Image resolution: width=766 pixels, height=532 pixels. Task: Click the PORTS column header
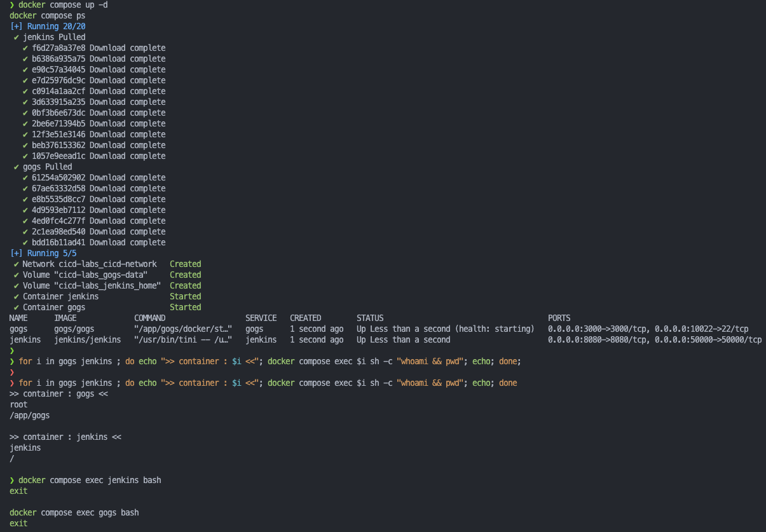pos(559,318)
